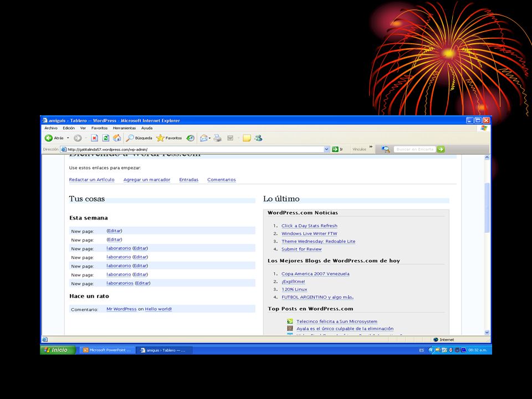Print the page with the printer icon

pyautogui.click(x=217, y=138)
